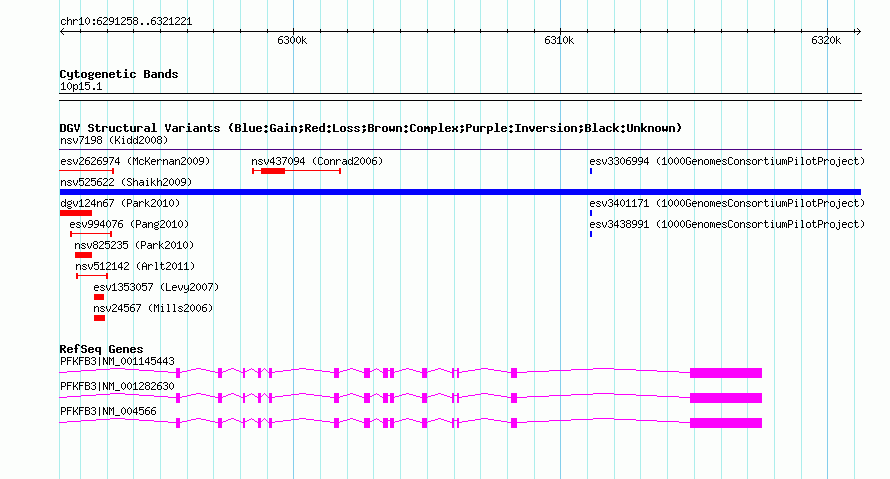
Task: Click the red esv994076 loss bar
Action: pyautogui.click(x=91, y=234)
